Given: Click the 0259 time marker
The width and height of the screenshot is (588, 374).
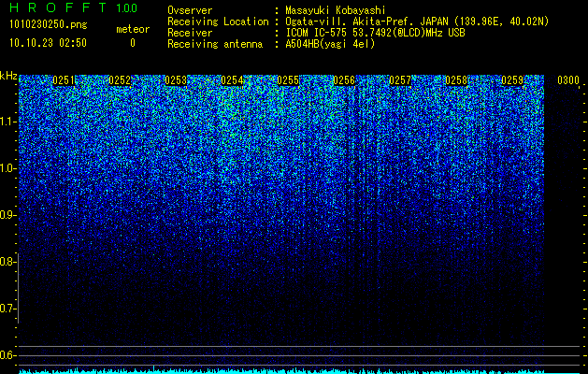Looking at the screenshot, I should [x=512, y=80].
